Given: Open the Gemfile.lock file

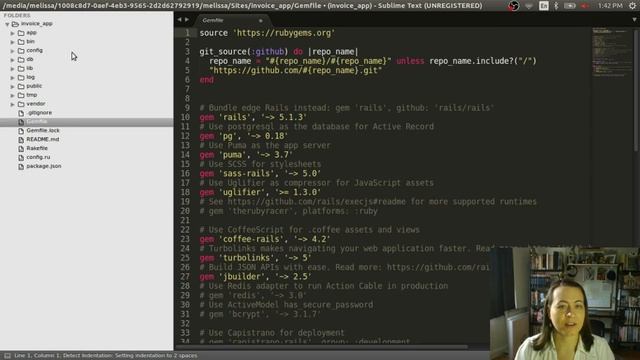Looking at the screenshot, I should (43, 131).
